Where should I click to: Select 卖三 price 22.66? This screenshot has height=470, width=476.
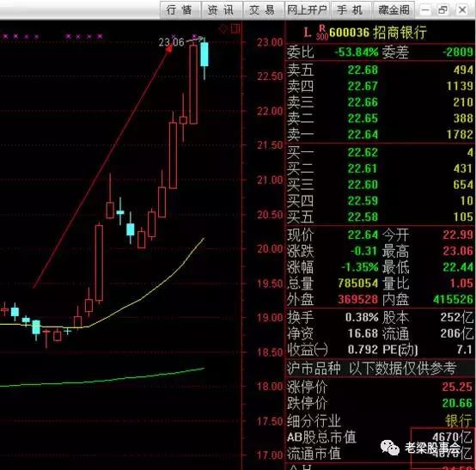point(363,102)
